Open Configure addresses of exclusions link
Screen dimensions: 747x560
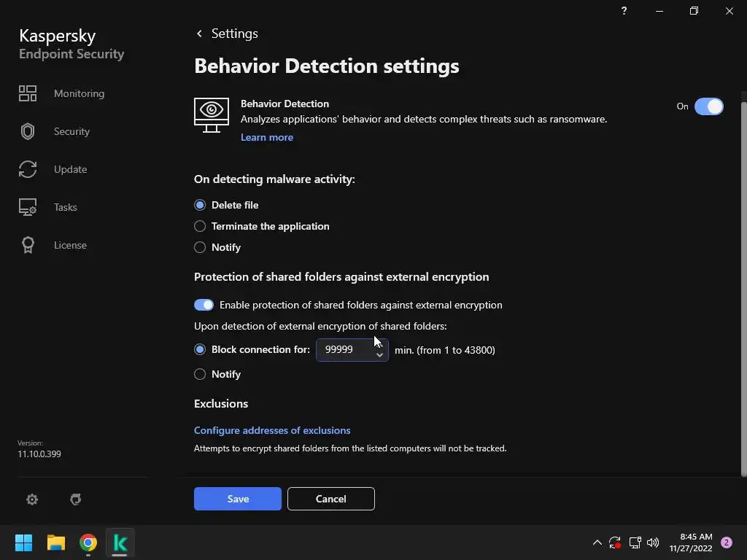(x=272, y=430)
